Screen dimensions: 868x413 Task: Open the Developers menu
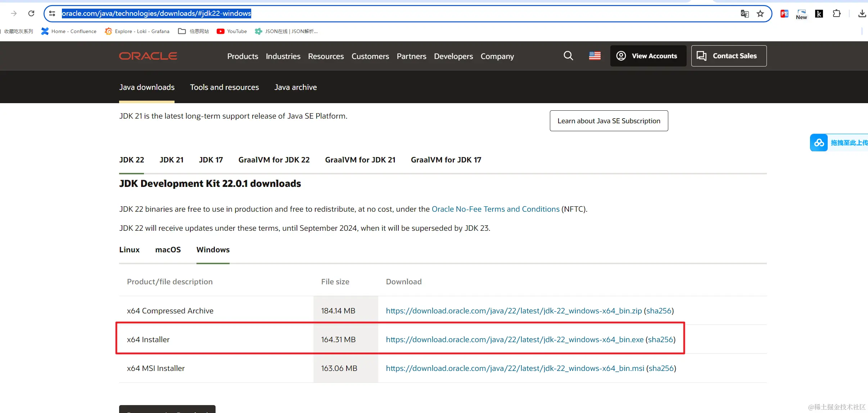tap(453, 56)
